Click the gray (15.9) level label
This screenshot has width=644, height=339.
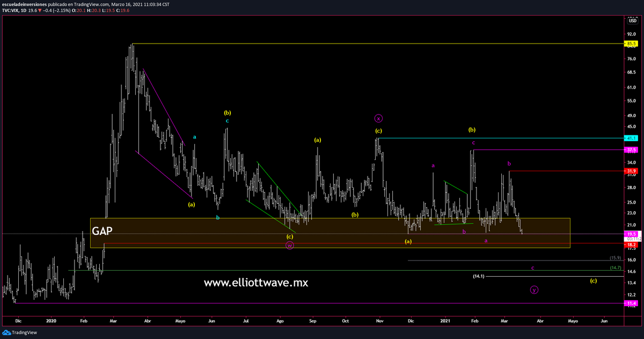(616, 258)
